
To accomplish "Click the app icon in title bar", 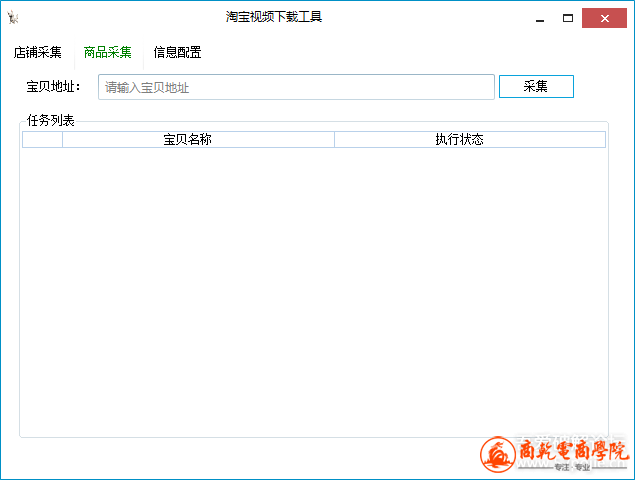I will click(x=13, y=17).
